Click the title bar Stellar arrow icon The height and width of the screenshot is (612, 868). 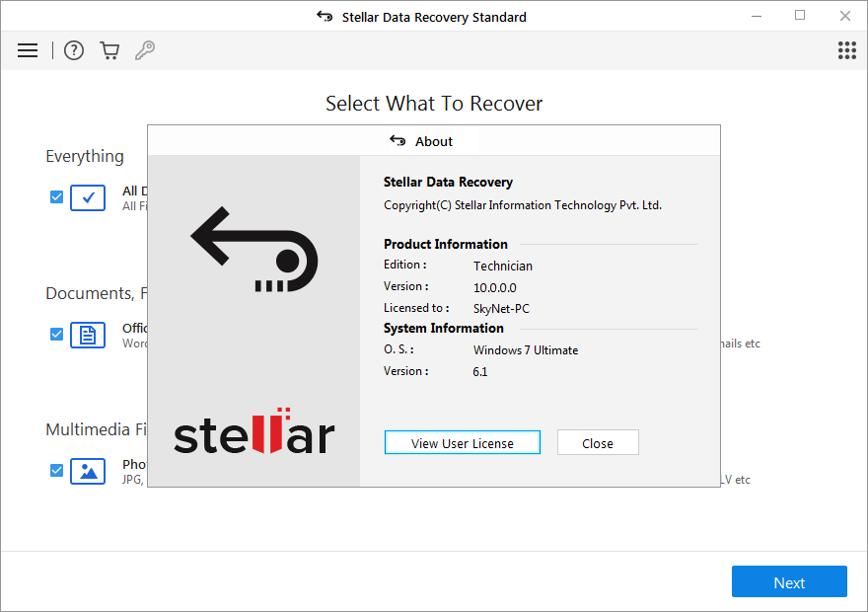coord(325,16)
